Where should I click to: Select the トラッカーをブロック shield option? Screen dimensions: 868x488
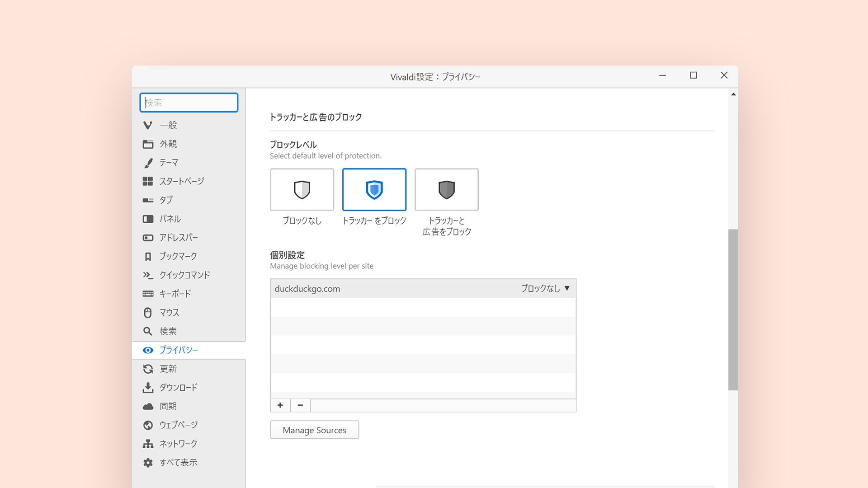point(374,190)
